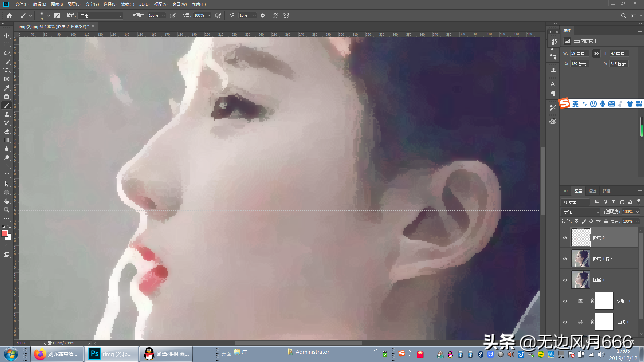Select the Lasso tool
The height and width of the screenshot is (362, 644).
click(7, 53)
